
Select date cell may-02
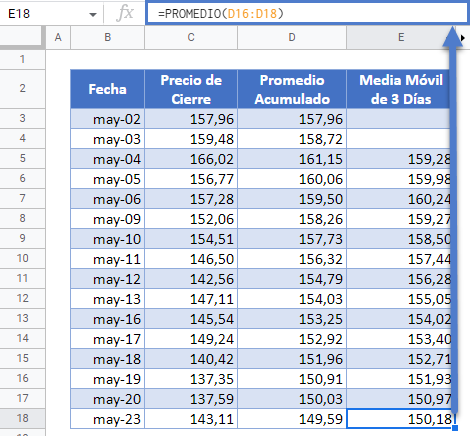(107, 119)
